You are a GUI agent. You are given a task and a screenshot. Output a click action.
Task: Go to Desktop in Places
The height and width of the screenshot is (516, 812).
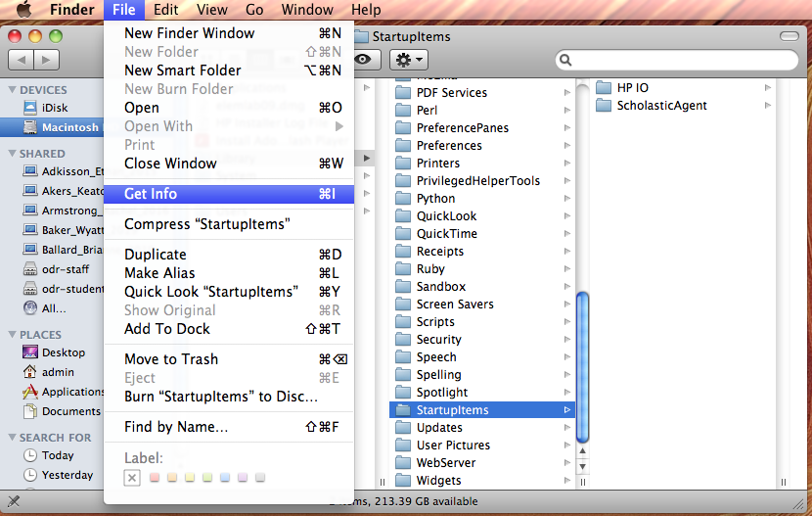pos(54,352)
